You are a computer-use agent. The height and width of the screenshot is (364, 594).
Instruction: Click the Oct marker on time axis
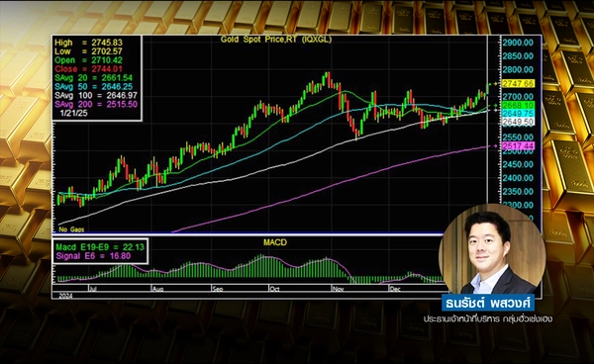click(x=274, y=289)
